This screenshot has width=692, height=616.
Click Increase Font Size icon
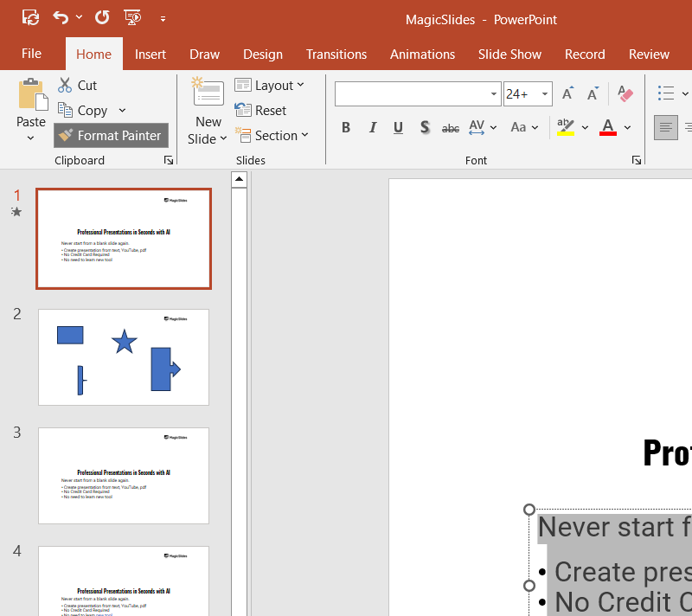tap(567, 94)
